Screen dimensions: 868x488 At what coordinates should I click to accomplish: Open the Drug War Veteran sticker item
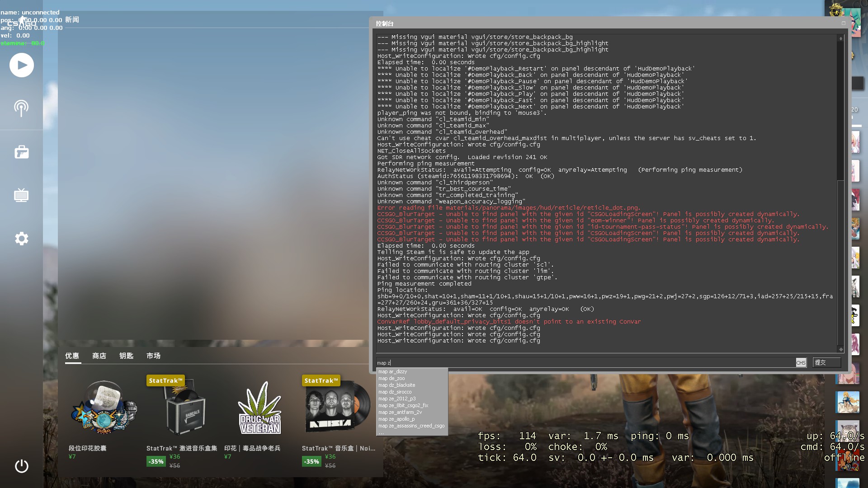(259, 409)
